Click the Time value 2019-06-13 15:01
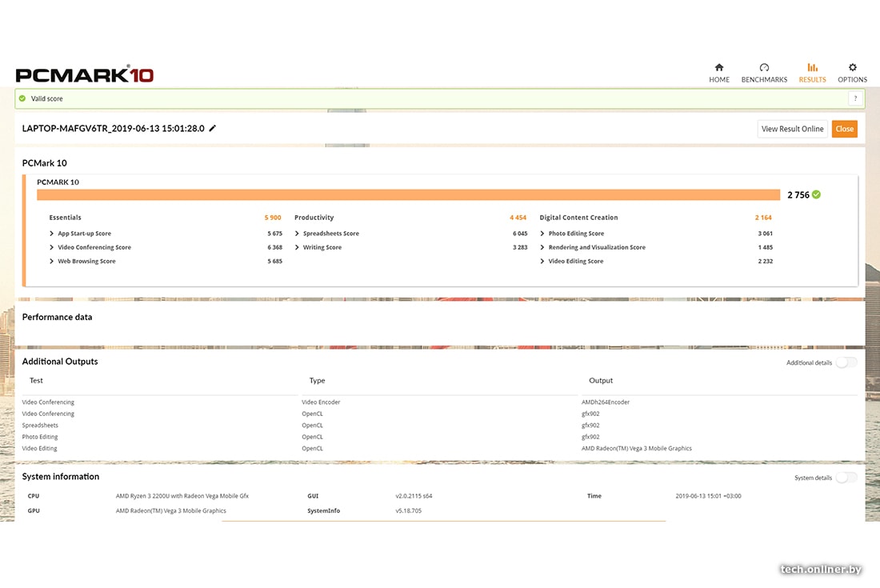 pos(708,496)
